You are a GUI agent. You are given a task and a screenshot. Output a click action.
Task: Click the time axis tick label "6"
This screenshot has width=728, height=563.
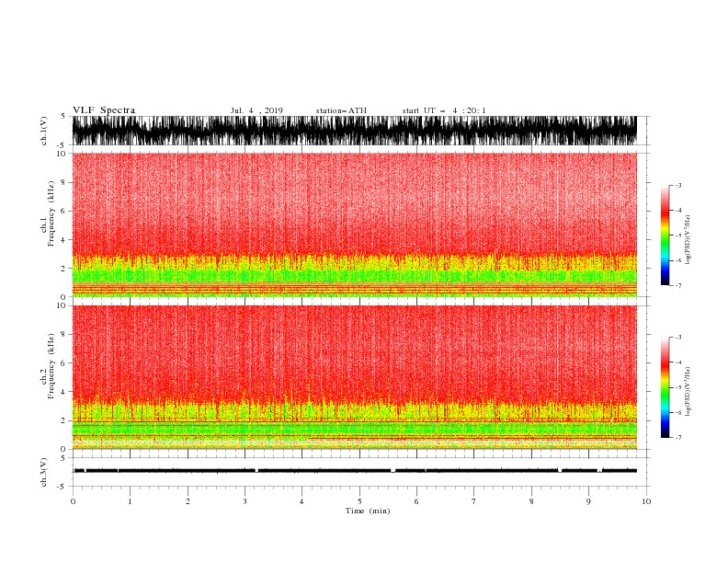tap(417, 501)
